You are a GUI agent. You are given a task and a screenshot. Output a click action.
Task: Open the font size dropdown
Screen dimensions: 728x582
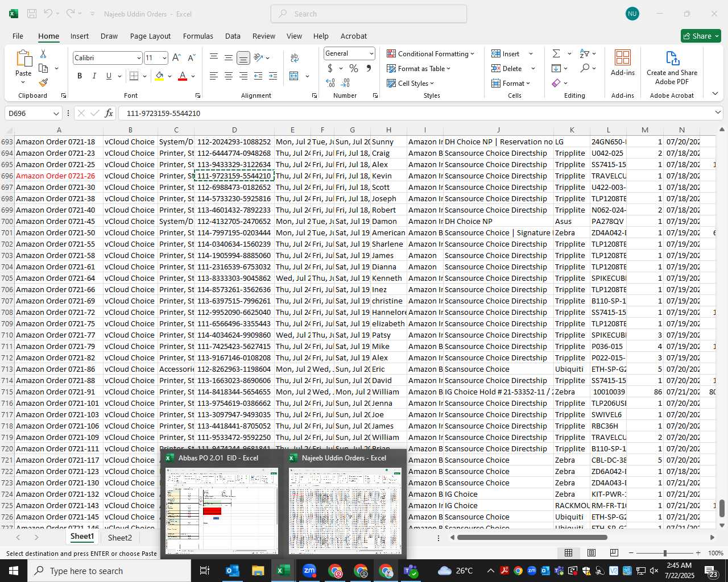164,58
